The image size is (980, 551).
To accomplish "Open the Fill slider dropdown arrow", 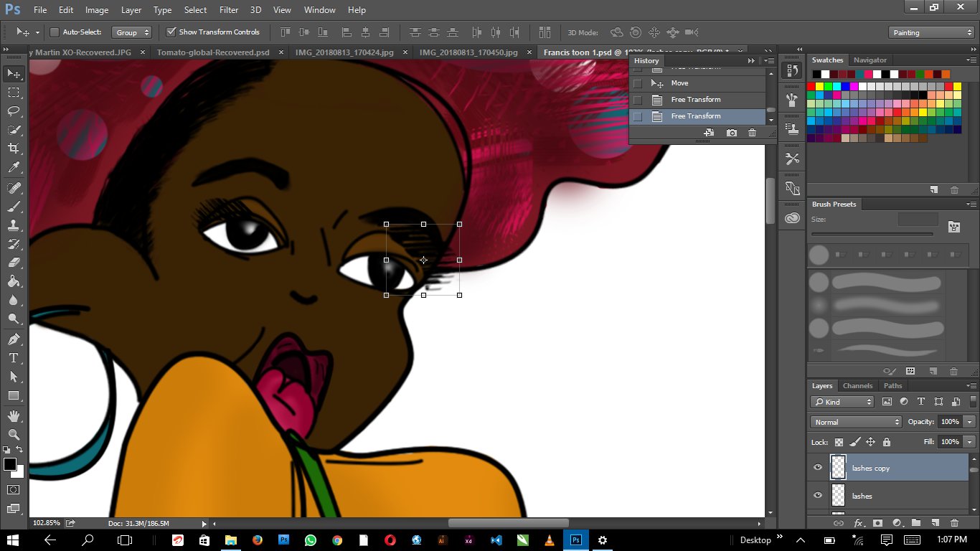I will (969, 442).
